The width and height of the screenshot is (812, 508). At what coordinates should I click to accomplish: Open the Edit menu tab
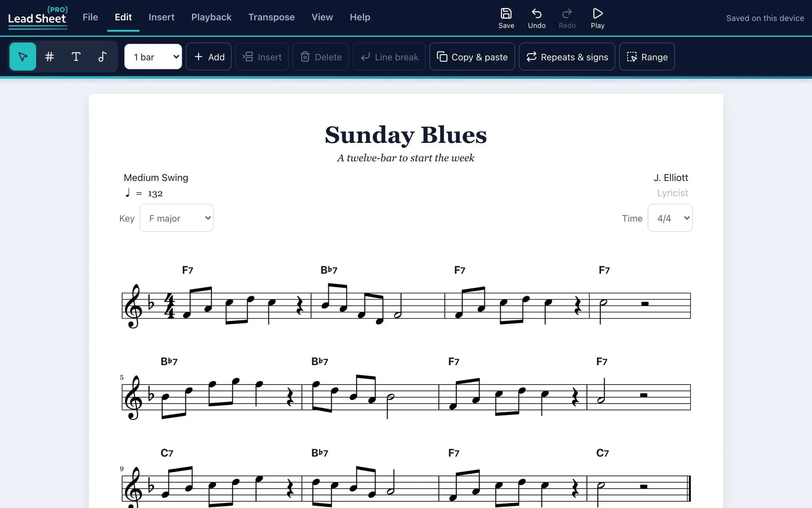pos(123,17)
